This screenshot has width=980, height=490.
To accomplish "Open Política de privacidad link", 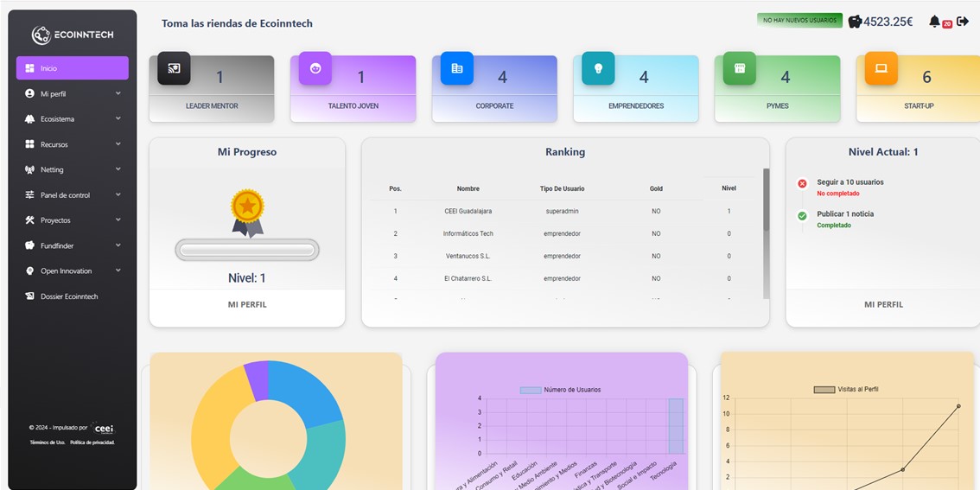I will coord(92,442).
